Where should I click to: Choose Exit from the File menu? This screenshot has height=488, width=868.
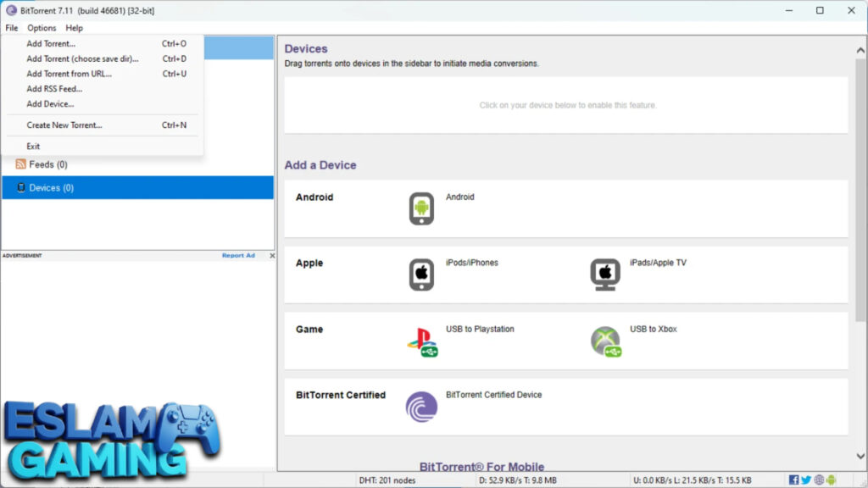(x=104, y=146)
